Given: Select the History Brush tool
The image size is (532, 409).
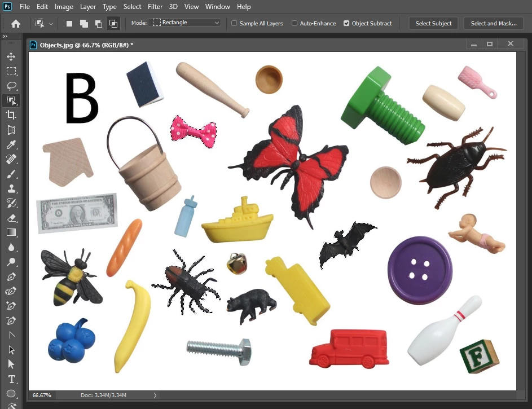Looking at the screenshot, I should [11, 203].
